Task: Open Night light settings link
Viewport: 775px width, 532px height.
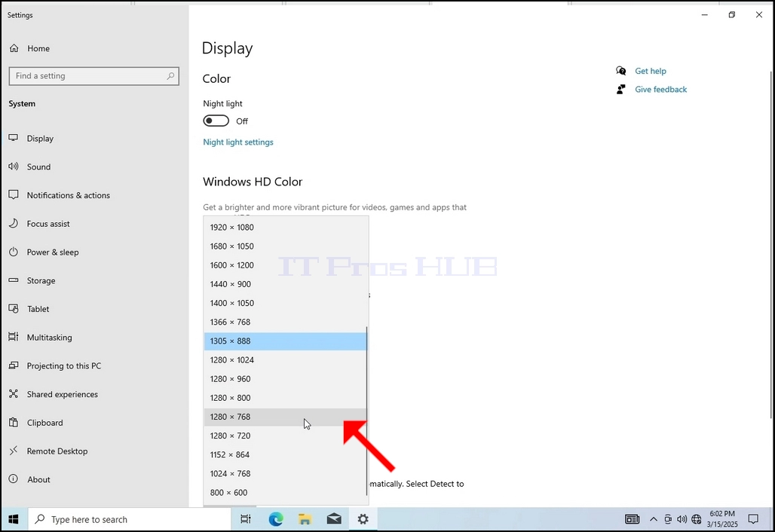Action: coord(237,142)
